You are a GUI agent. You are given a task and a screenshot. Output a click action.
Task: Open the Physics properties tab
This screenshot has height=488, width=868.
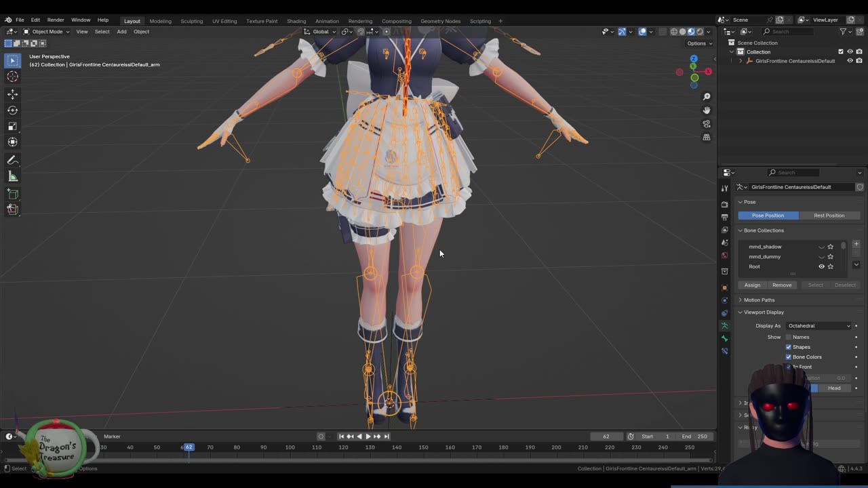[724, 300]
